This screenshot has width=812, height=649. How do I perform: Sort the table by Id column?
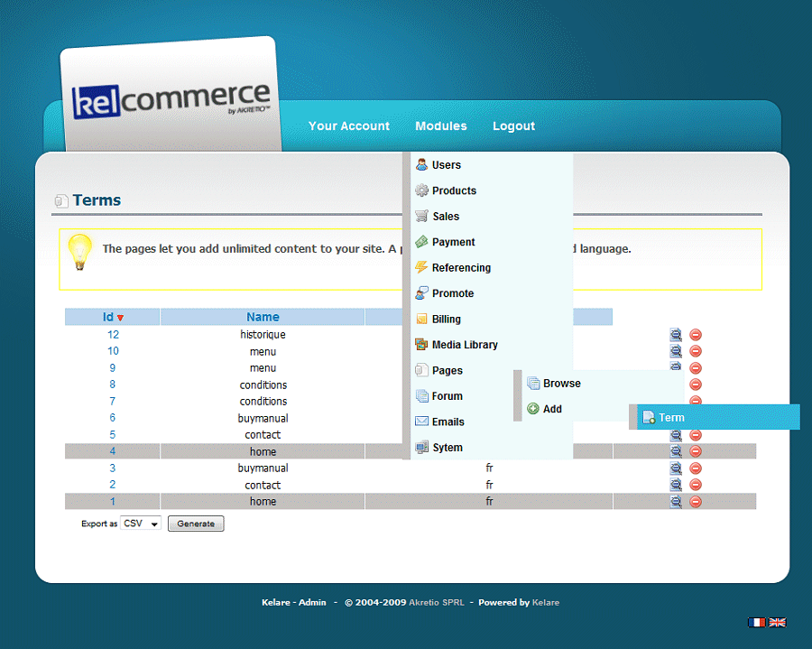108,317
